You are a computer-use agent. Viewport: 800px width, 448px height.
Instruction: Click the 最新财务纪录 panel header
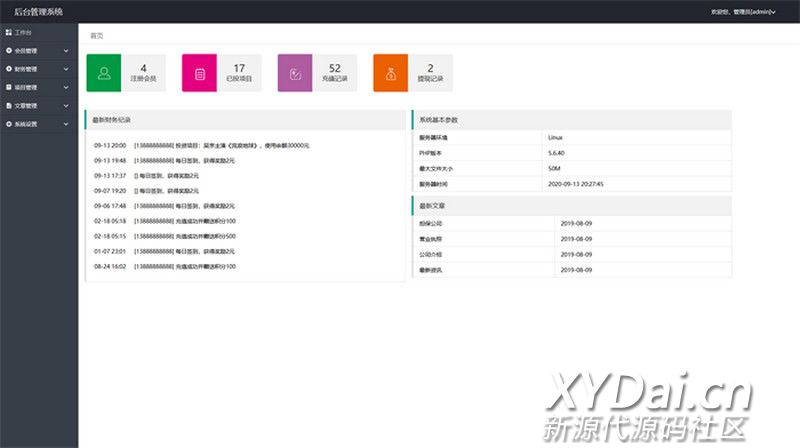pyautogui.click(x=245, y=120)
